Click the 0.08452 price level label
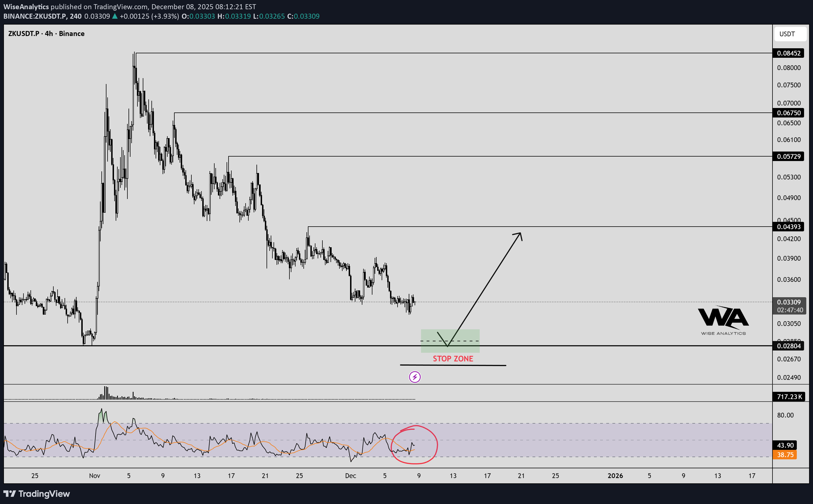This screenshot has width=813, height=504. click(788, 53)
